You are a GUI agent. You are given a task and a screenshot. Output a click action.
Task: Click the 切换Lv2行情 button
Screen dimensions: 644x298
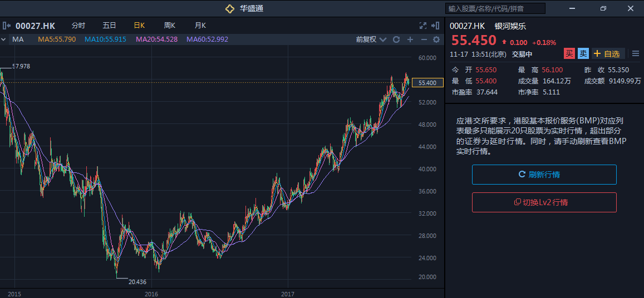(x=544, y=202)
